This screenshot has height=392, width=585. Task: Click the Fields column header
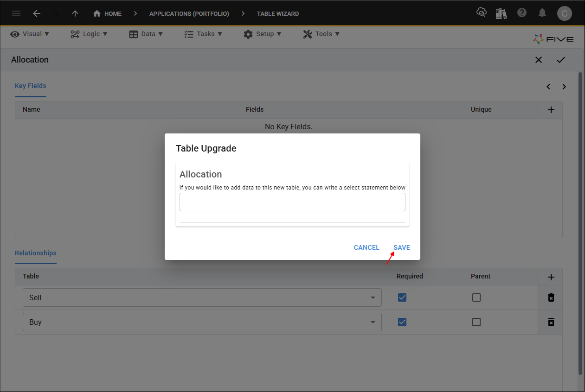(255, 110)
